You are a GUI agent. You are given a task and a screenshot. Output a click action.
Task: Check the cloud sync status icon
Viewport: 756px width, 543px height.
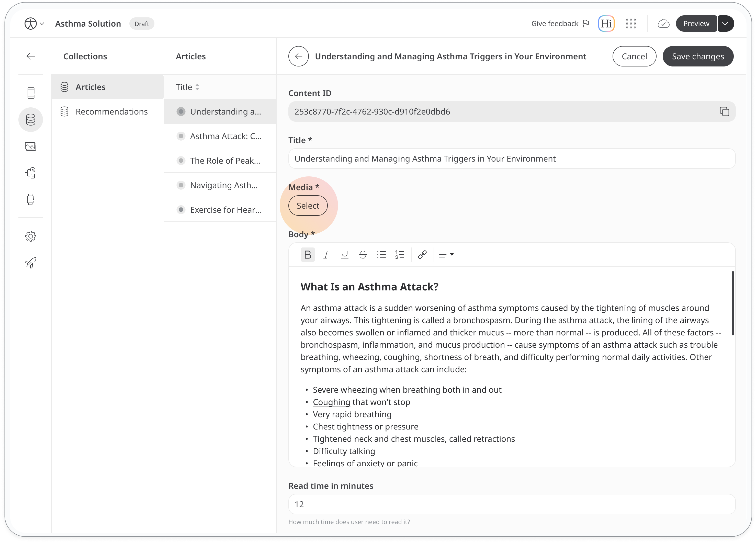(663, 23)
